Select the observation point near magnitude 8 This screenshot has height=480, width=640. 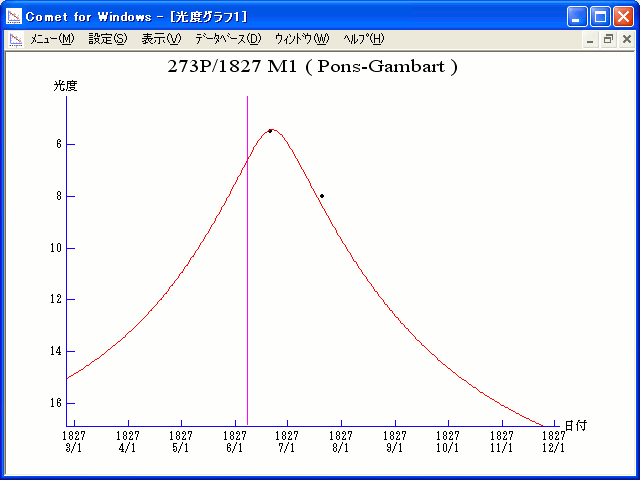point(321,196)
